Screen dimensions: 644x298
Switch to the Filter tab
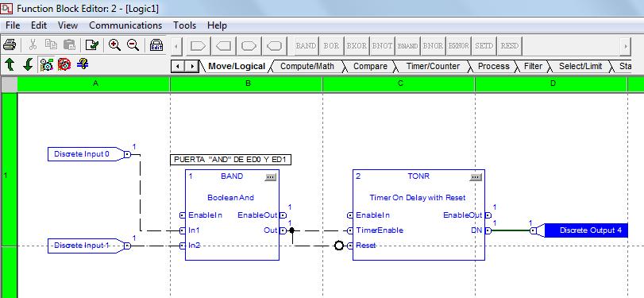tap(533, 66)
